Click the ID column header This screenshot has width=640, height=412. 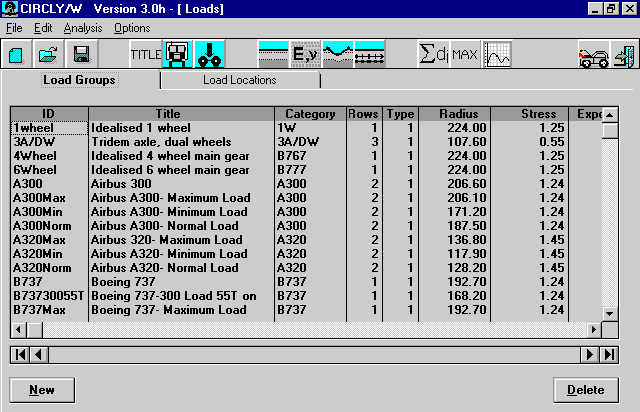point(49,114)
